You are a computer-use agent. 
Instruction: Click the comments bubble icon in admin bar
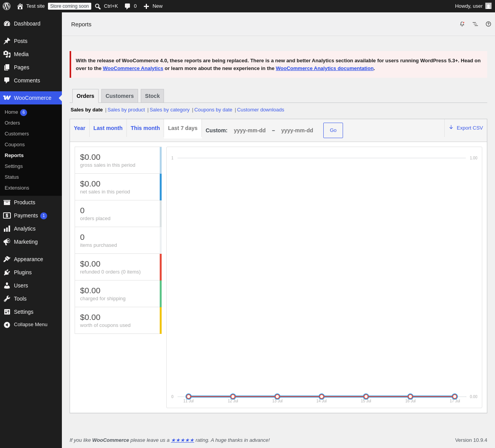tap(127, 6)
